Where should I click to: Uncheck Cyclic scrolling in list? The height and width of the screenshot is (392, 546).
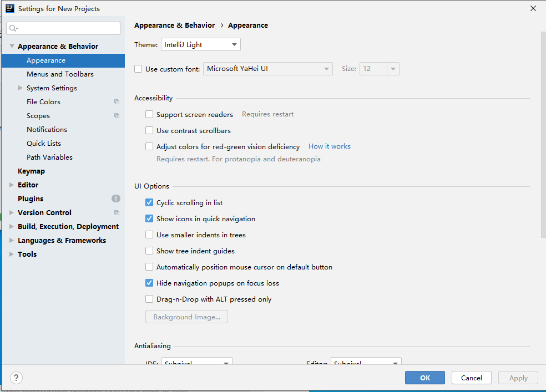[x=149, y=202]
